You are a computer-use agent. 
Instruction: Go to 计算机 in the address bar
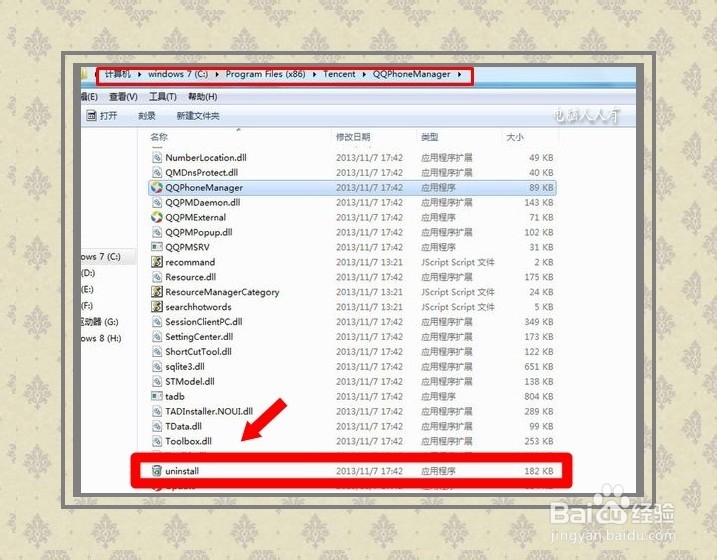[x=118, y=74]
